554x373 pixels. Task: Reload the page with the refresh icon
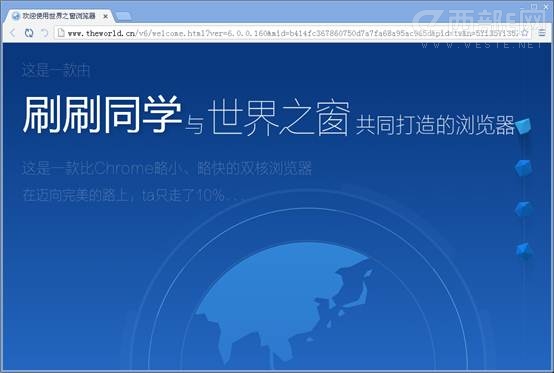coord(29,33)
